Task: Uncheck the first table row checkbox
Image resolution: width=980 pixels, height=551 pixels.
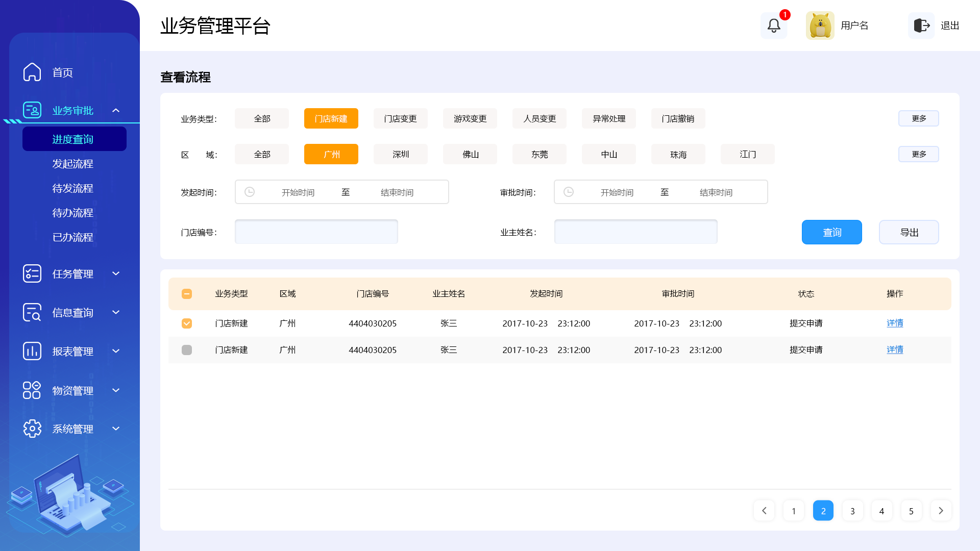Action: pyautogui.click(x=187, y=323)
